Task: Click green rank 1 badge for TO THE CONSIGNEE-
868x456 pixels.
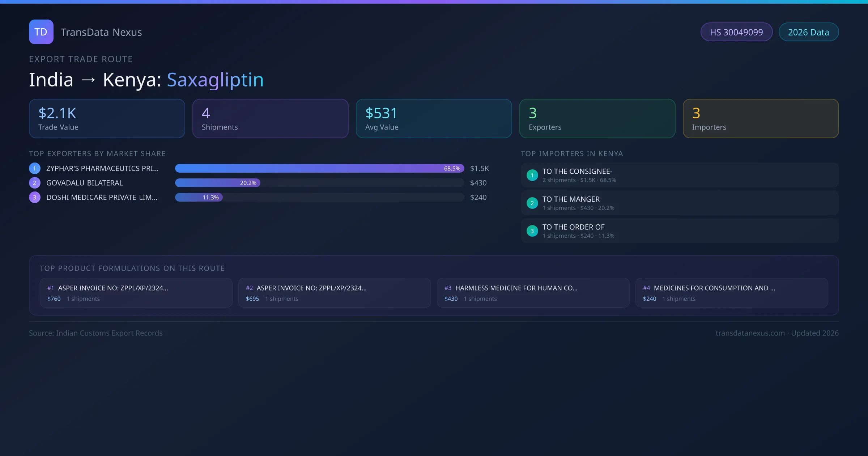Action: 532,175
